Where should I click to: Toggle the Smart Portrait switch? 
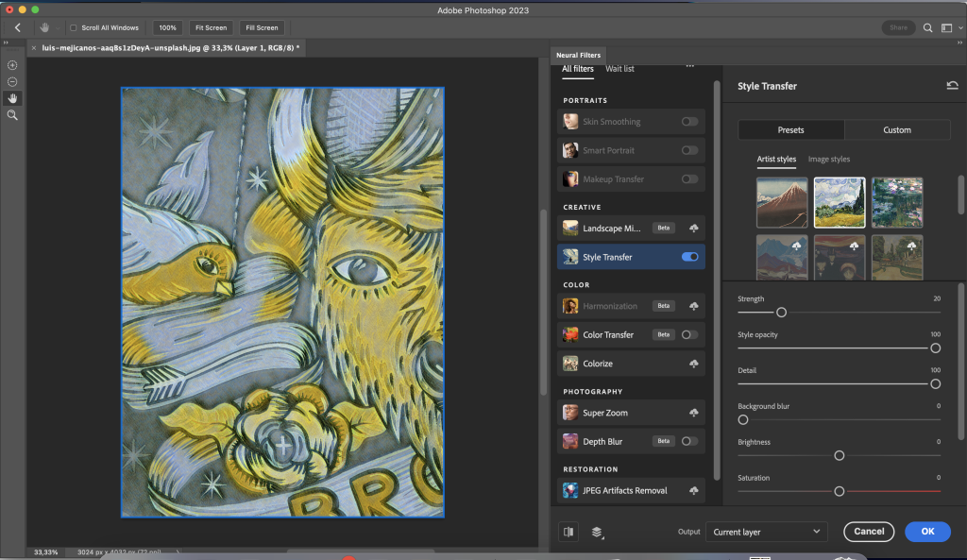(x=689, y=150)
